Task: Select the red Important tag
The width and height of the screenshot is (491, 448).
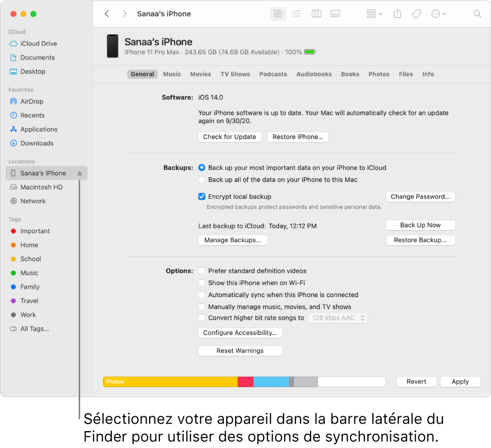Action: [x=31, y=231]
